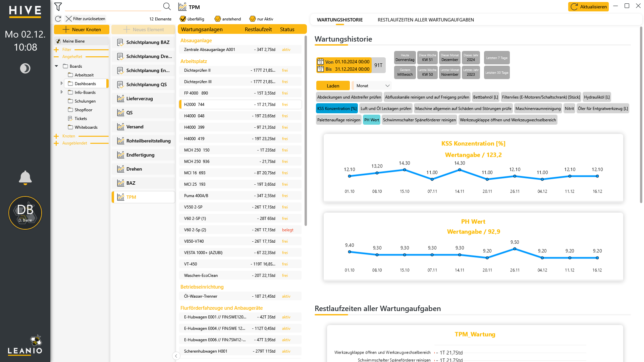Select the H2000 744 row
Image resolution: width=644 pixels, height=362 pixels.
[x=240, y=105]
